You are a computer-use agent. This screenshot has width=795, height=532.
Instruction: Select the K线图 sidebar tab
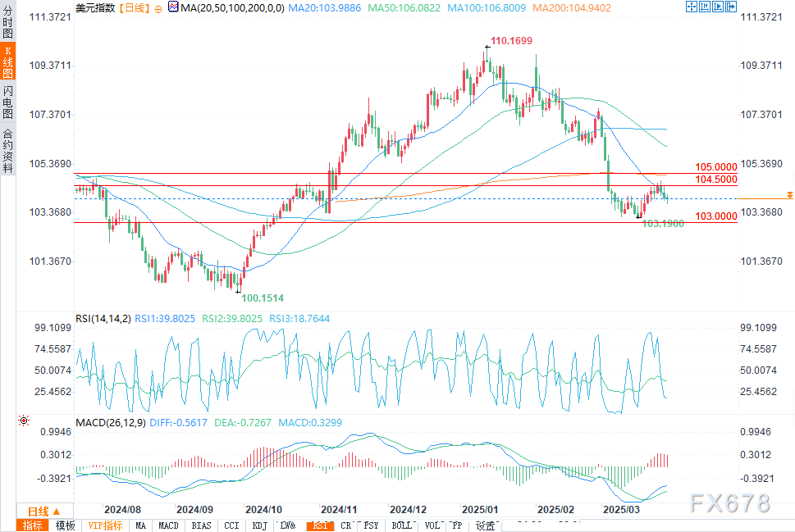(x=7, y=61)
